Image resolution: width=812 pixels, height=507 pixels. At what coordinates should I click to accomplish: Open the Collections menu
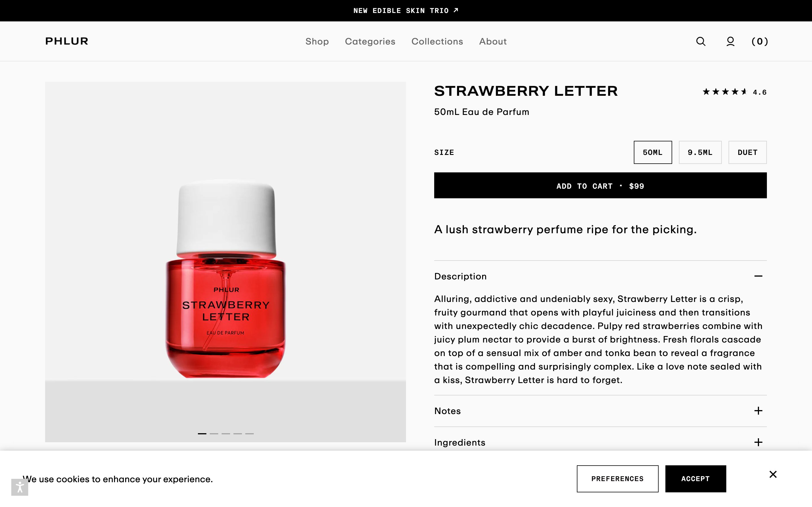(x=437, y=41)
